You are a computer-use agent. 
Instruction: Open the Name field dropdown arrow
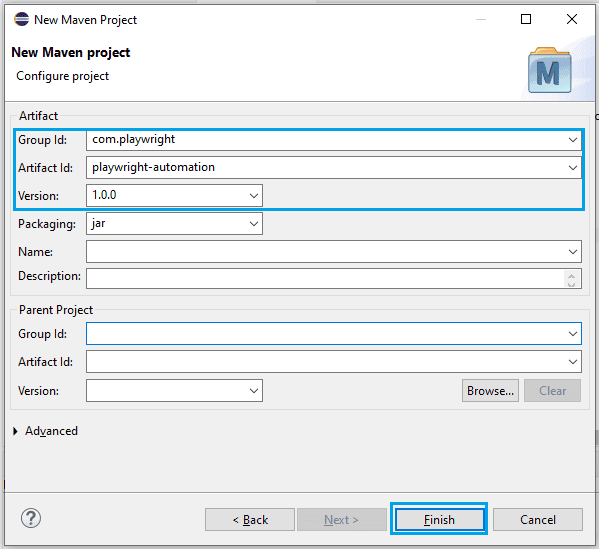coord(572,252)
